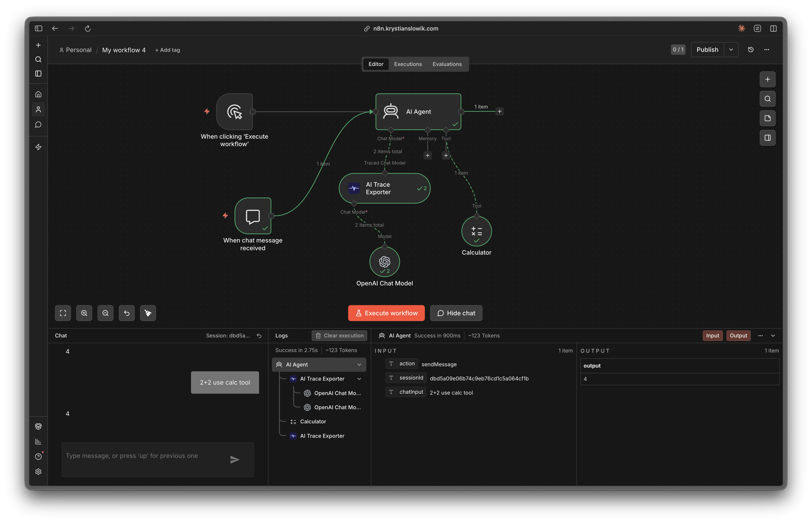Toggle the canvas side panel button

[767, 138]
